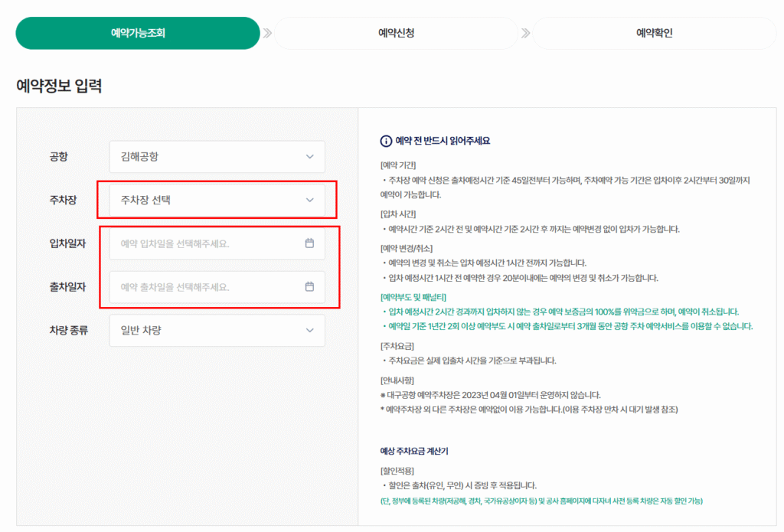Click the chevron arrow in the 주차장 field
This screenshot has height=532, width=784.
point(309,201)
